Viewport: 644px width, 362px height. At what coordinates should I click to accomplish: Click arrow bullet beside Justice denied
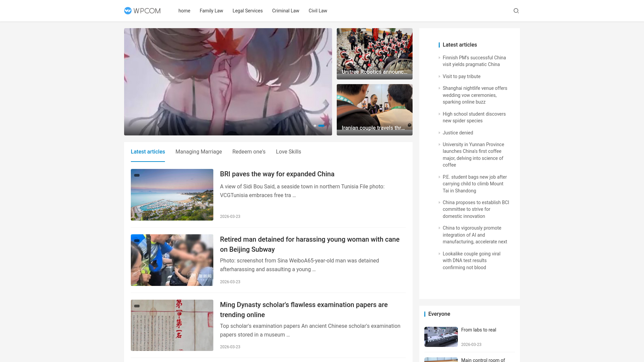click(439, 133)
